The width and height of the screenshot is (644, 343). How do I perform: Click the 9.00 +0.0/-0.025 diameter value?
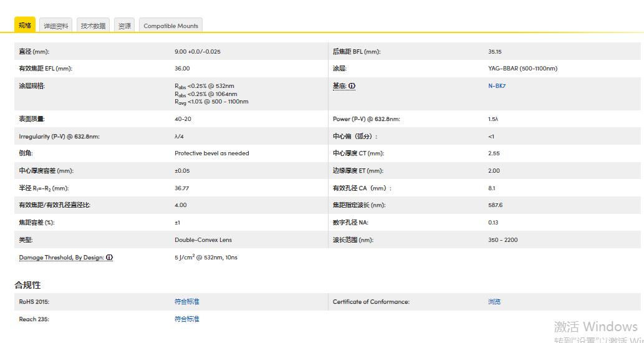coord(198,52)
